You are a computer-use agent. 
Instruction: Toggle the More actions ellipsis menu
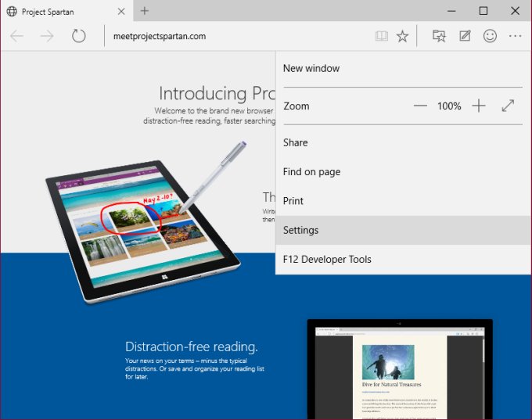click(x=515, y=36)
